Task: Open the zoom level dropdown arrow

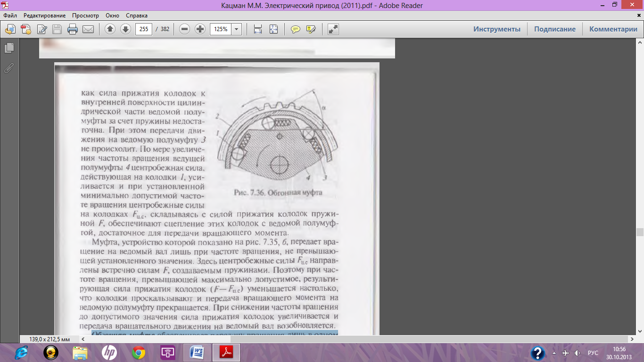Action: [x=236, y=29]
